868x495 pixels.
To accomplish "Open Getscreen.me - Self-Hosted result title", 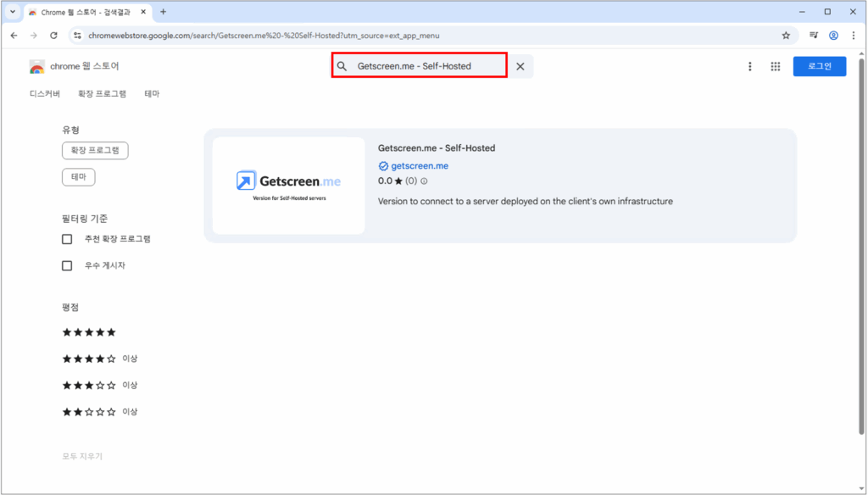I will tap(437, 148).
